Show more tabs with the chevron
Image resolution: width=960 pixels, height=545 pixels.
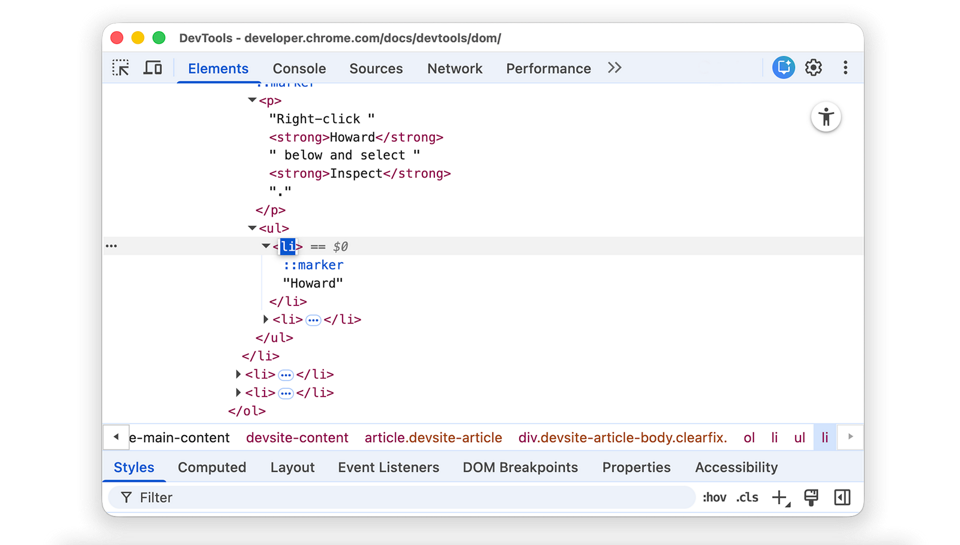click(615, 68)
